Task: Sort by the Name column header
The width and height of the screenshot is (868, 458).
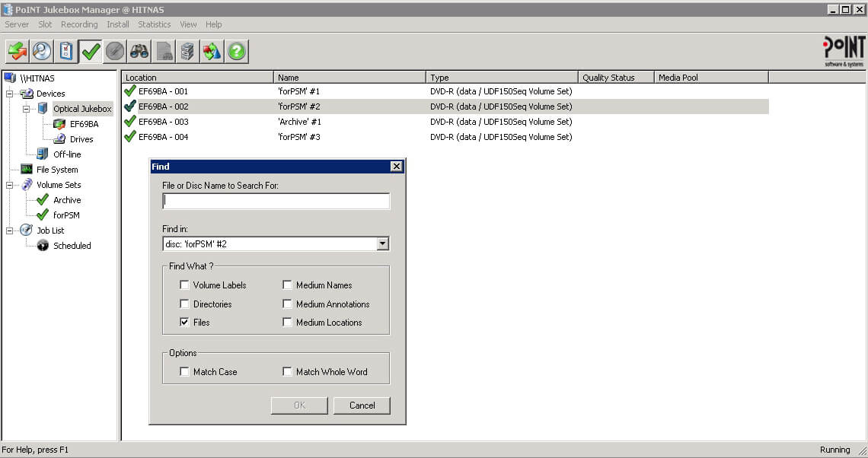Action: 349,78
